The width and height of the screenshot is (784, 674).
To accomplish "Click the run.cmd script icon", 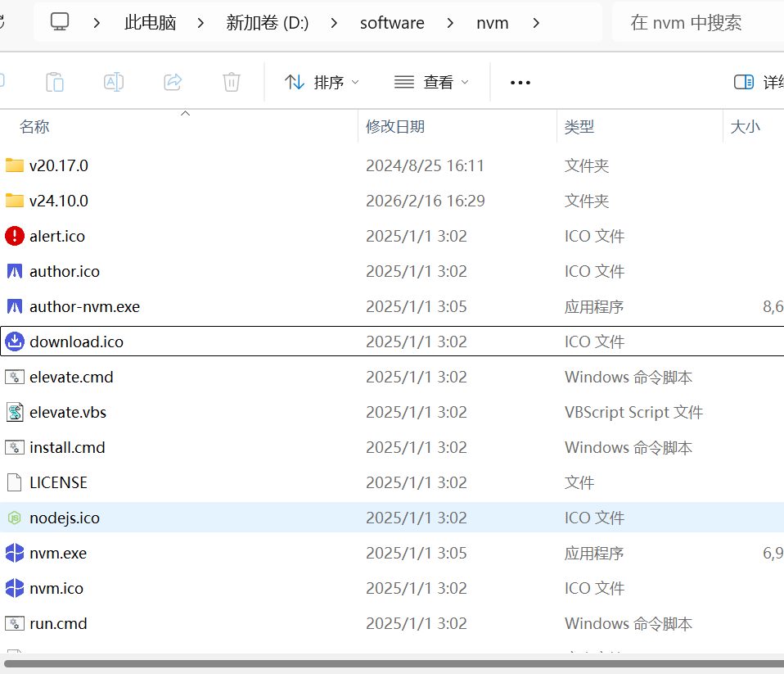I will pos(15,623).
